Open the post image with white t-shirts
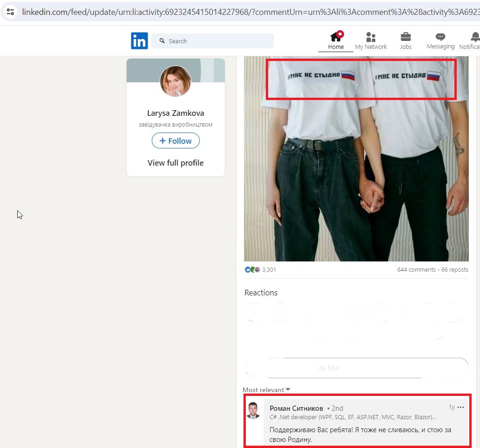Viewport: 480px width, 448px height. click(356, 159)
